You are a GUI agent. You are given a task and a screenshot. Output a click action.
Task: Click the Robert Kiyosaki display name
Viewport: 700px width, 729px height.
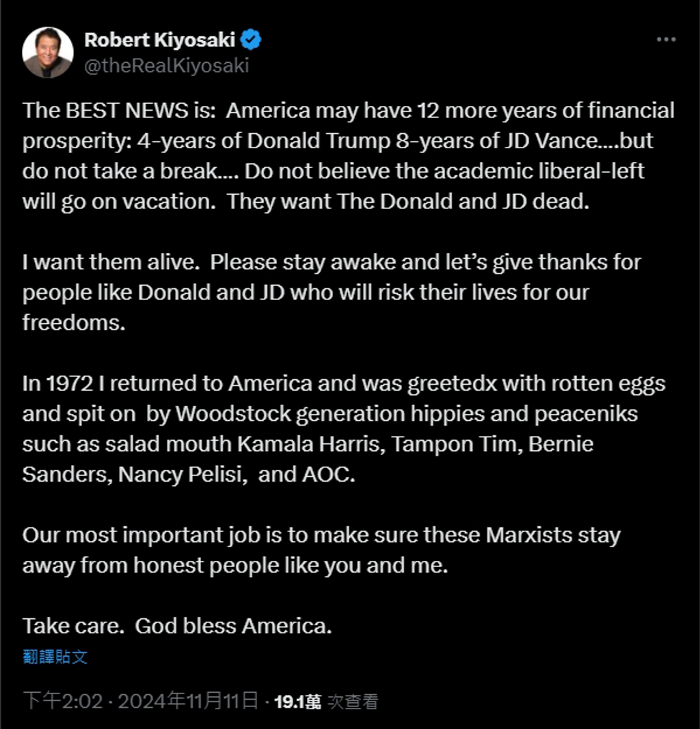point(160,40)
